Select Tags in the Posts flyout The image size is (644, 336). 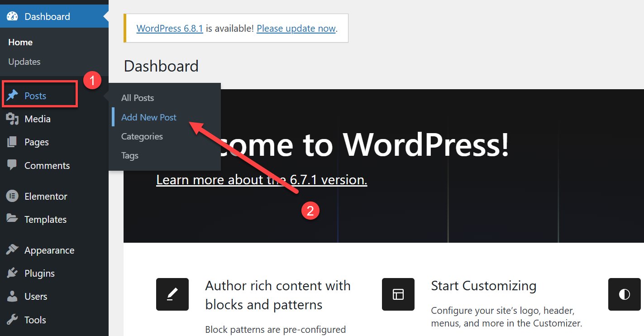click(x=130, y=155)
